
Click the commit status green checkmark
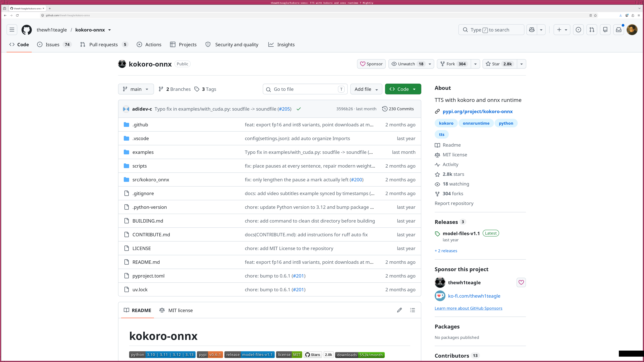tap(299, 109)
